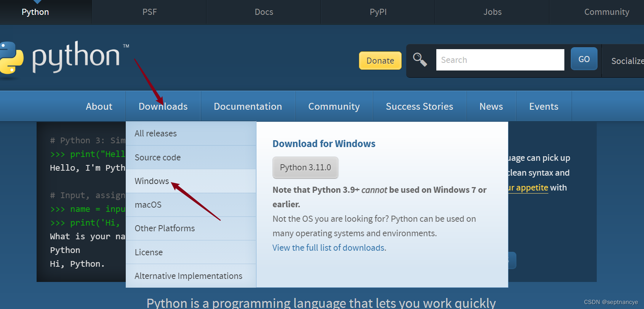
Task: Open the Python tab in top bar
Action: click(35, 12)
